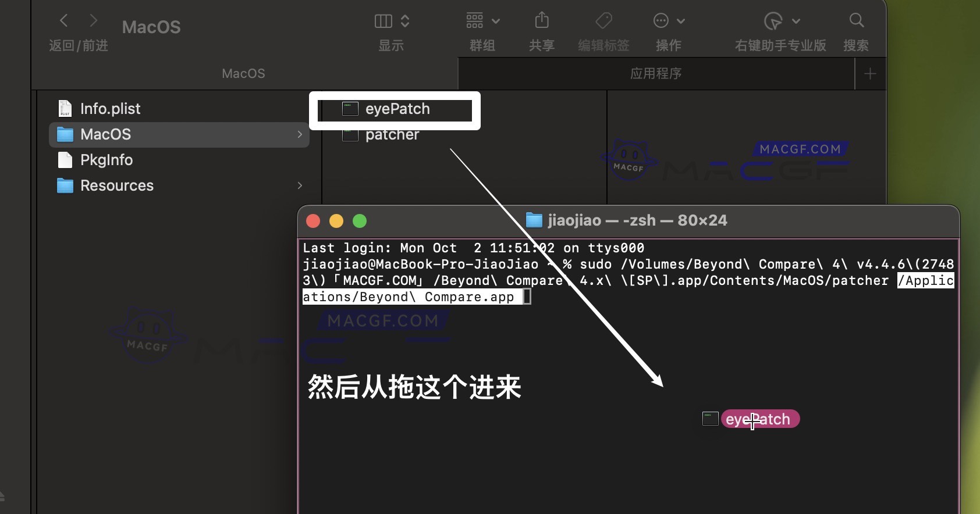This screenshot has height=514, width=980.
Task: Close the Terminal window with red button
Action: point(313,221)
